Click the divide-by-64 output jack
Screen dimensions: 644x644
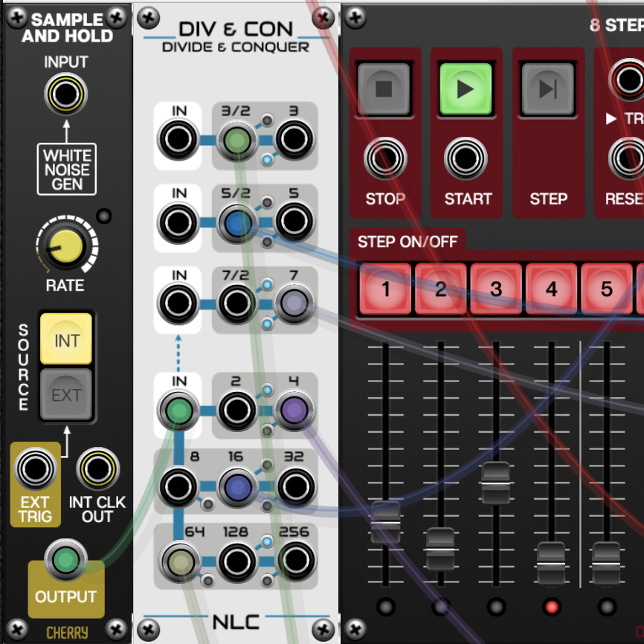coord(179,562)
